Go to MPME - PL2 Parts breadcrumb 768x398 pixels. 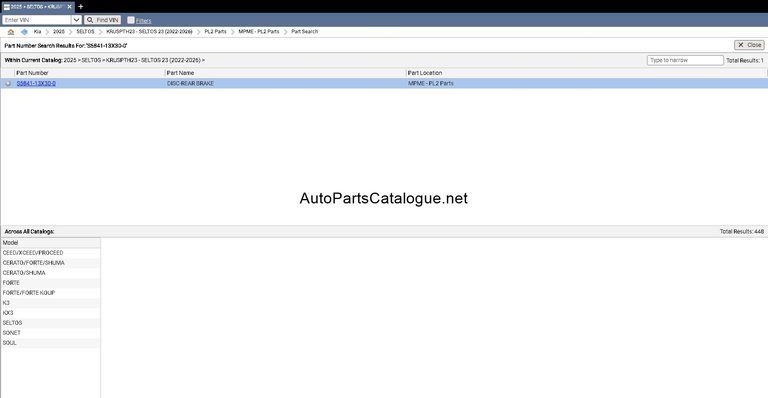259,31
